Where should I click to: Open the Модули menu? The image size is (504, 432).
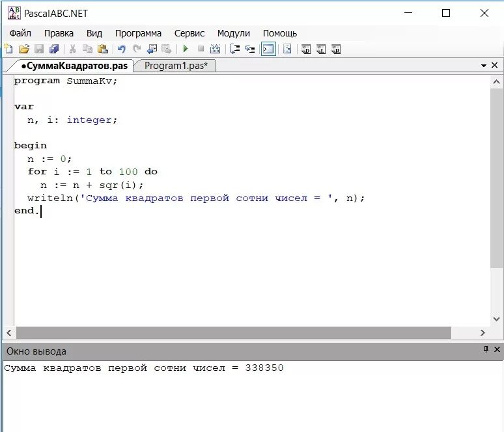click(233, 33)
